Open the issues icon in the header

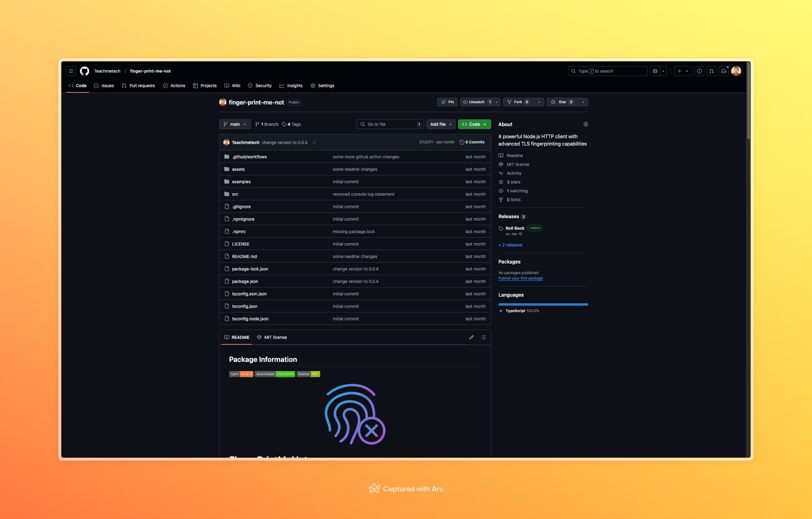pyautogui.click(x=699, y=71)
